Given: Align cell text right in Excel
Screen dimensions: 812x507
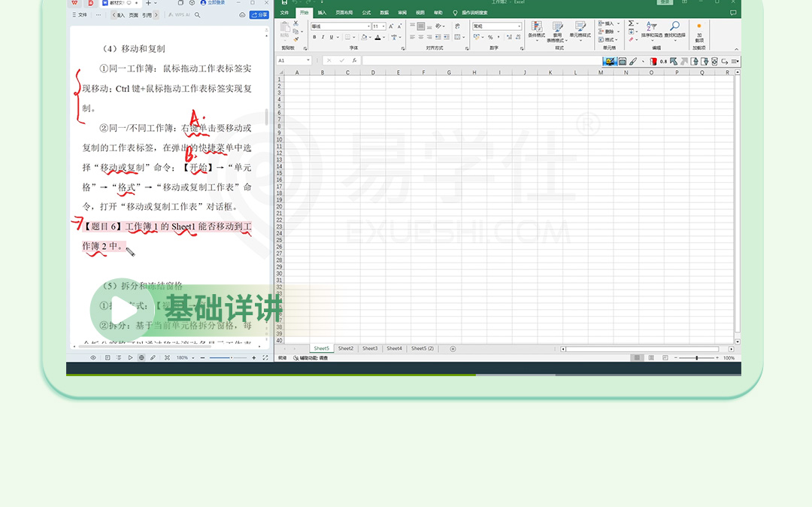Looking at the screenshot, I should pos(429,38).
